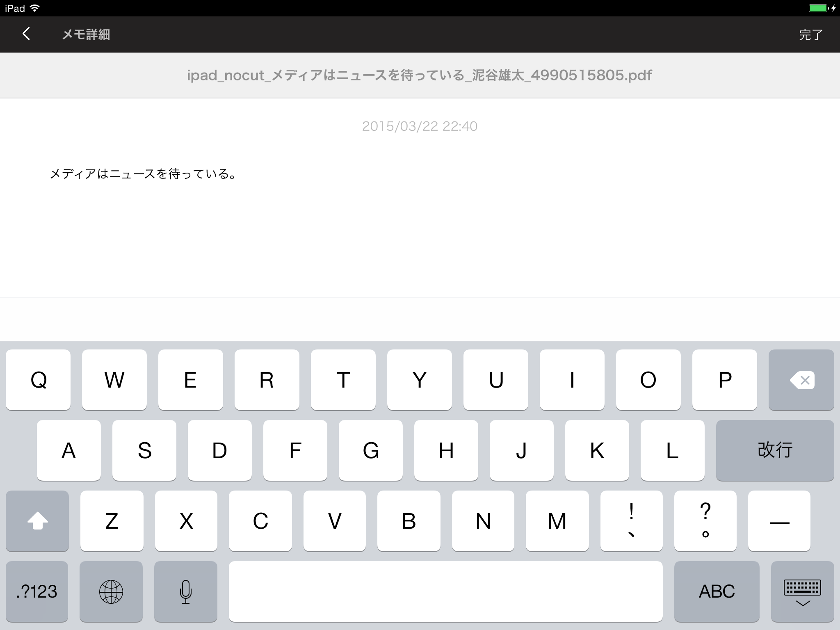Tap the F key
The image size is (840, 630).
pyautogui.click(x=295, y=450)
